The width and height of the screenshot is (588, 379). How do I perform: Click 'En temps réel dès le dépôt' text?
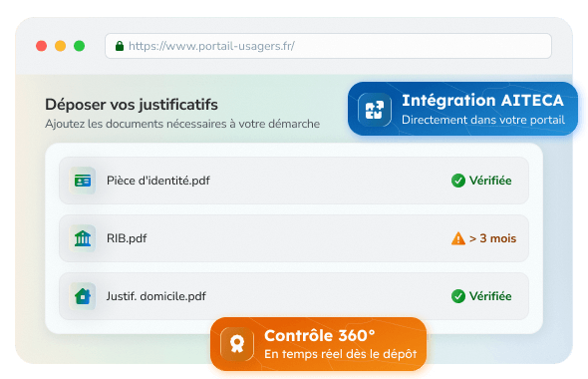341,354
